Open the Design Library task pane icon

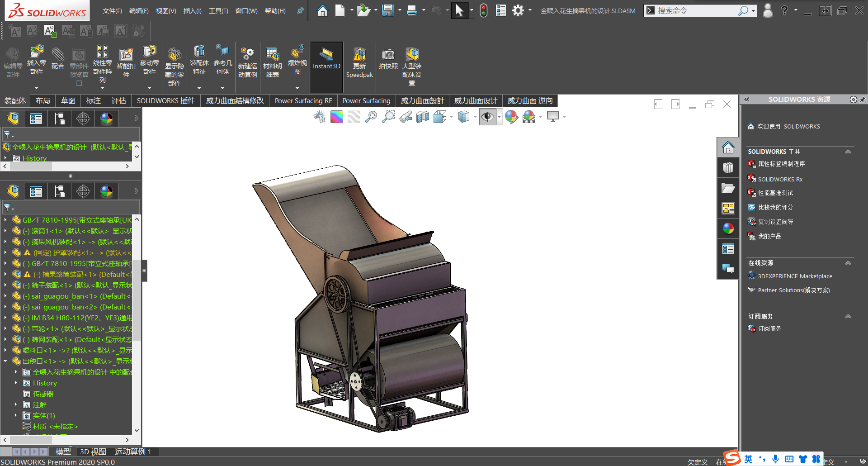(x=728, y=168)
